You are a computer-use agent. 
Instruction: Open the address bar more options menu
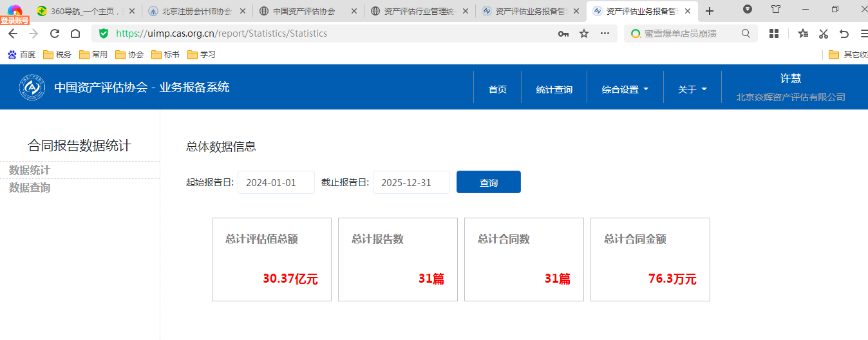click(x=605, y=33)
